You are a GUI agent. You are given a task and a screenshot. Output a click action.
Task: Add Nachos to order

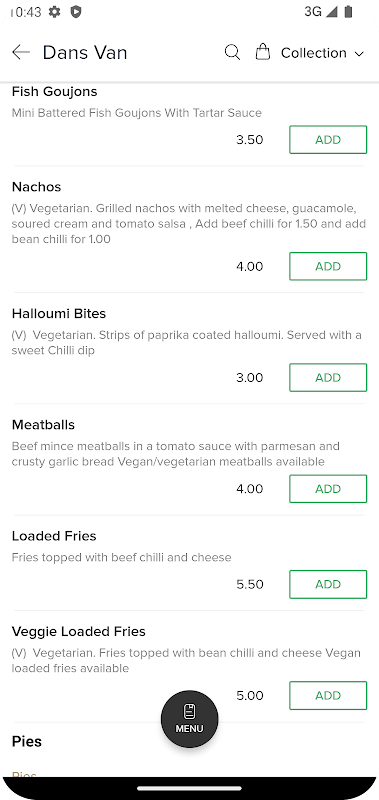[328, 266]
